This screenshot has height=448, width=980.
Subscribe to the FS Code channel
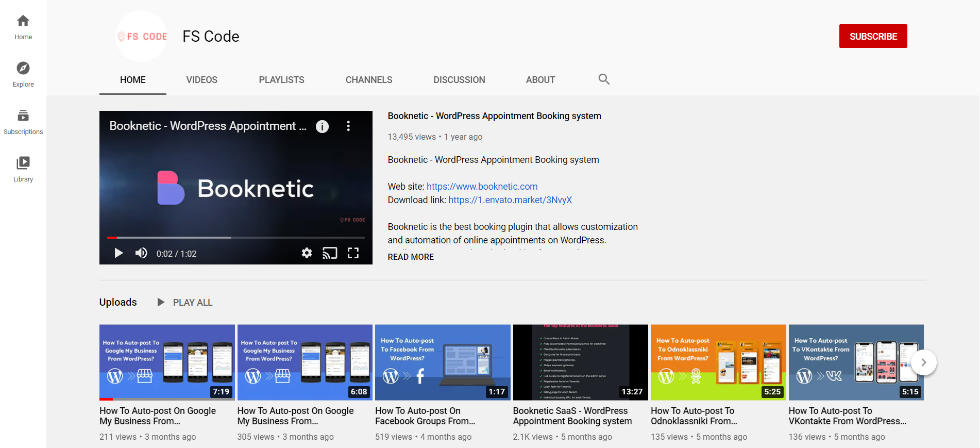(x=873, y=36)
